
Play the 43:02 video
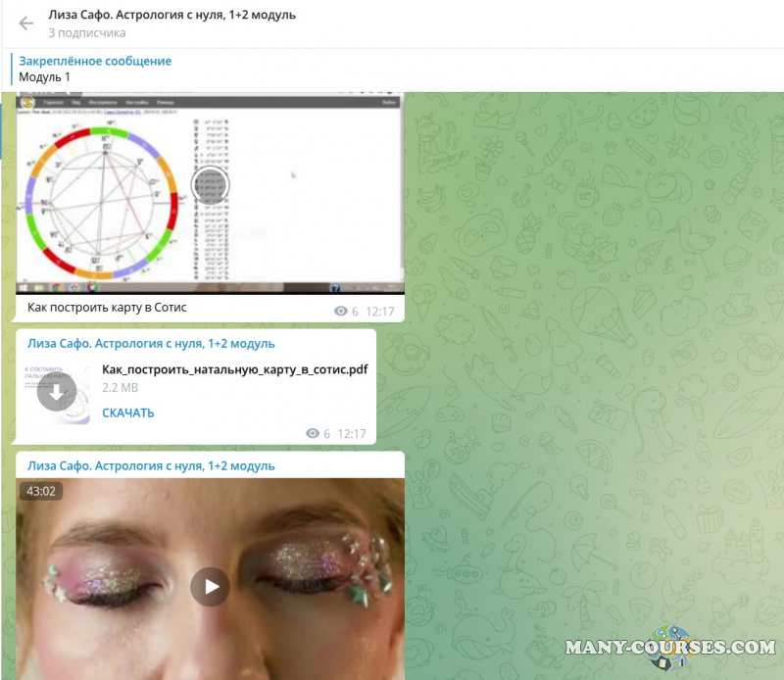[210, 586]
